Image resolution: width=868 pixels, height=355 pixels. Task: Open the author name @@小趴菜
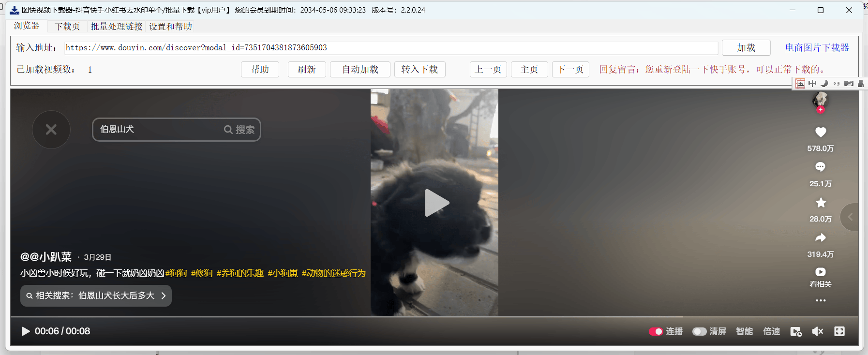point(46,257)
